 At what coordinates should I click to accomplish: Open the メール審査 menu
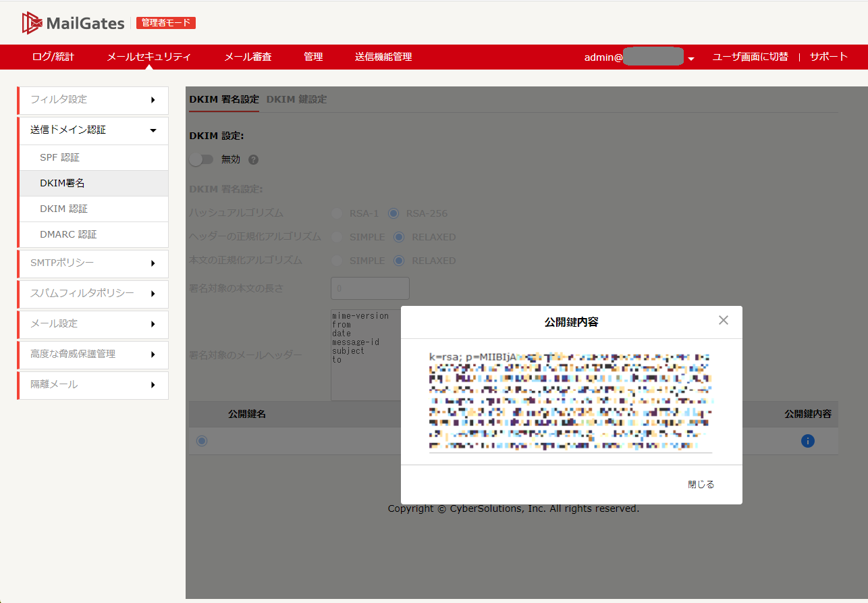[x=248, y=57]
